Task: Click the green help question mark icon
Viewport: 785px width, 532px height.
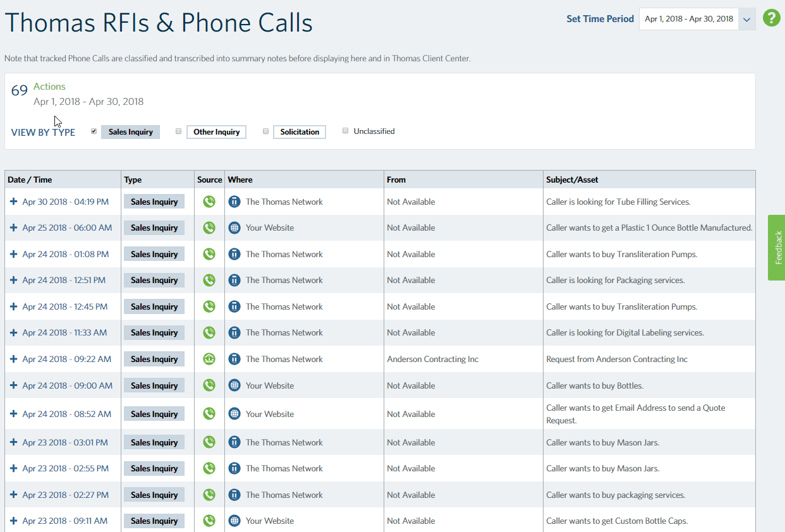Action: [x=771, y=18]
